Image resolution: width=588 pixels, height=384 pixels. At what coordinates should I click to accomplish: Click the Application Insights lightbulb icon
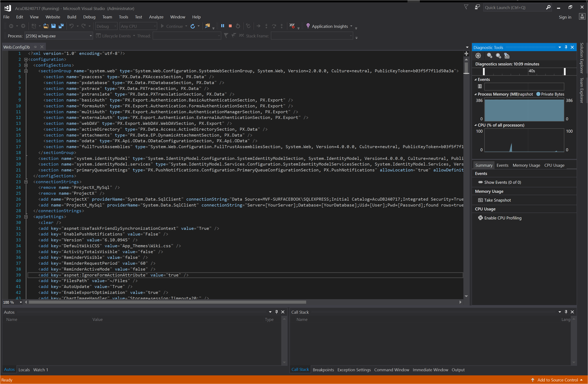[308, 26]
